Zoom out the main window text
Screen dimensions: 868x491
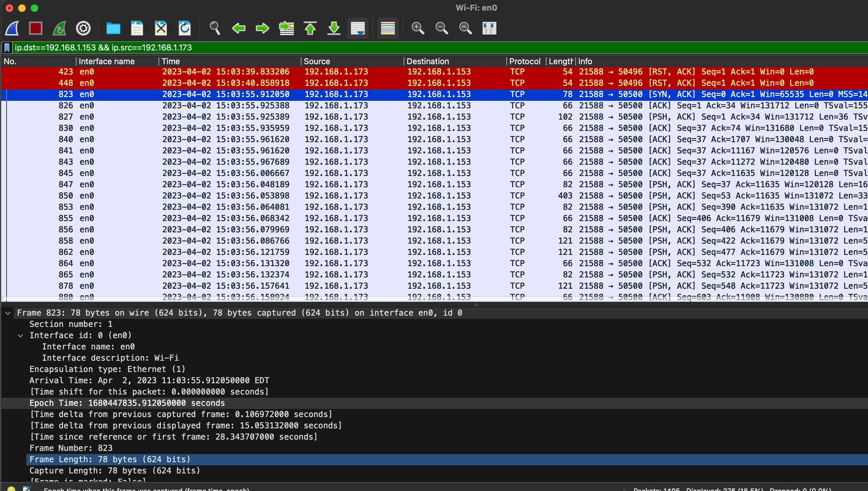[x=442, y=28]
